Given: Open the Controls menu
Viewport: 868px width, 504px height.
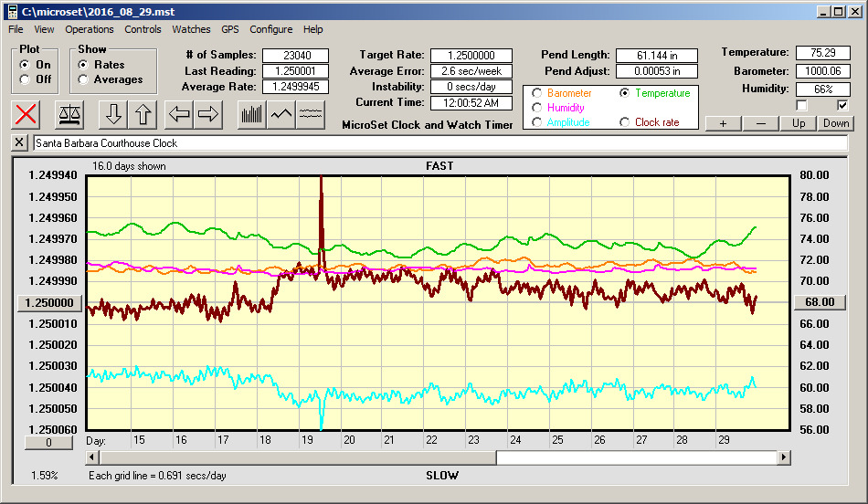Looking at the screenshot, I should pos(143,29).
